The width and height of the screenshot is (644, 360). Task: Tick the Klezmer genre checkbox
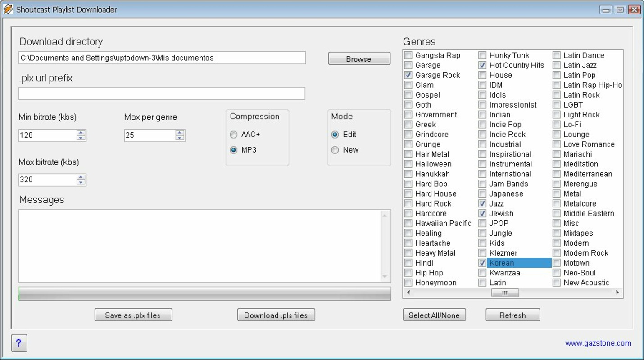point(482,253)
